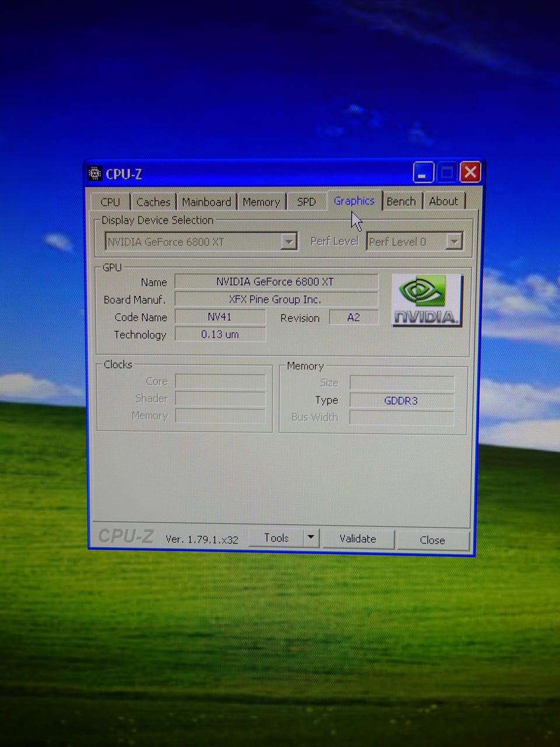Click the Close button at bottom
This screenshot has width=560, height=747.
[x=432, y=540]
